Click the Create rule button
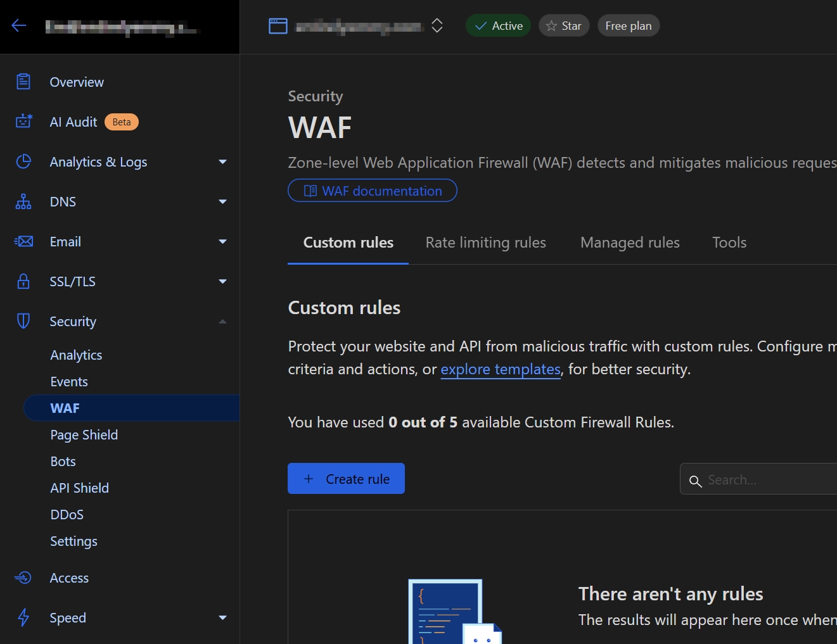This screenshot has width=837, height=644. pos(346,479)
